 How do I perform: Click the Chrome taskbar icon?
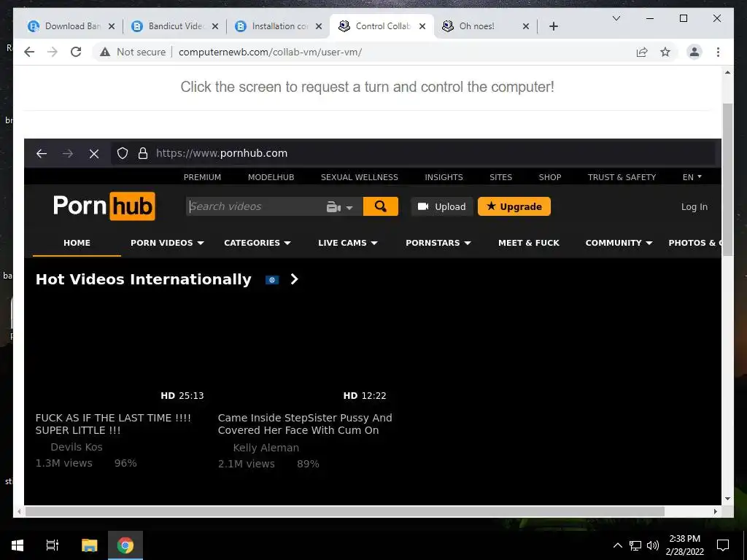point(125,545)
